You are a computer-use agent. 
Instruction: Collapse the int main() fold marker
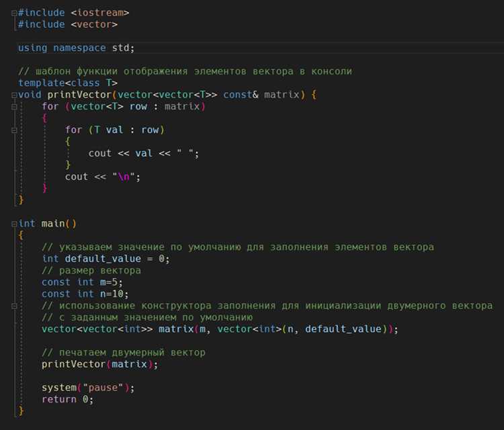[x=14, y=224]
